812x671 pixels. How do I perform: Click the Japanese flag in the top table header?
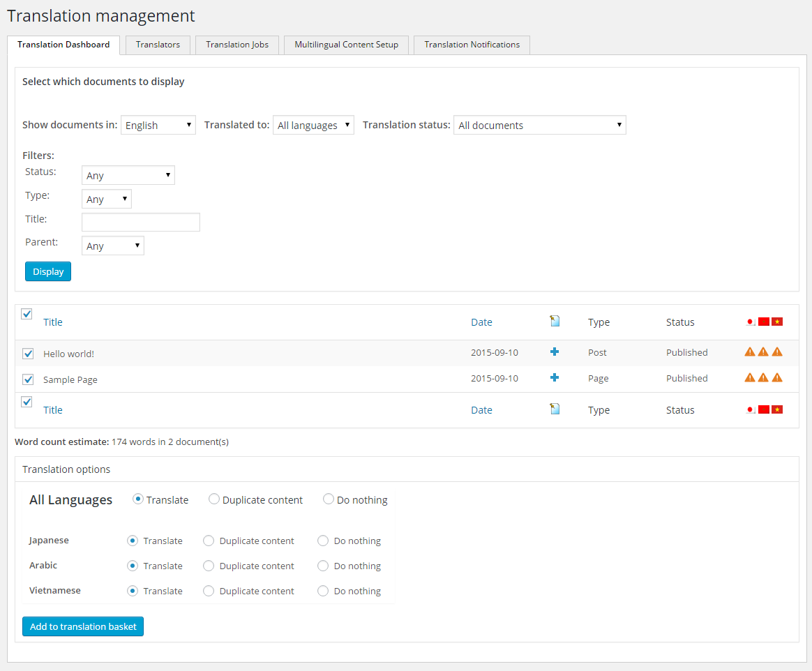(x=751, y=322)
